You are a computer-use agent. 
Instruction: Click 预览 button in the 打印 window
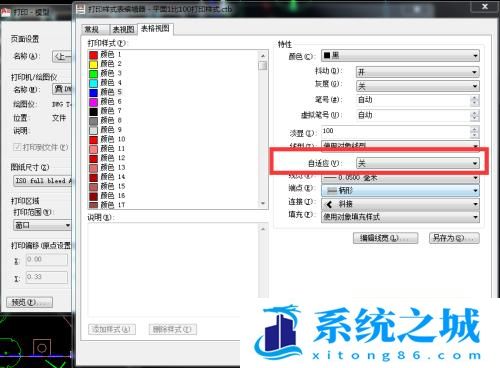point(29,302)
